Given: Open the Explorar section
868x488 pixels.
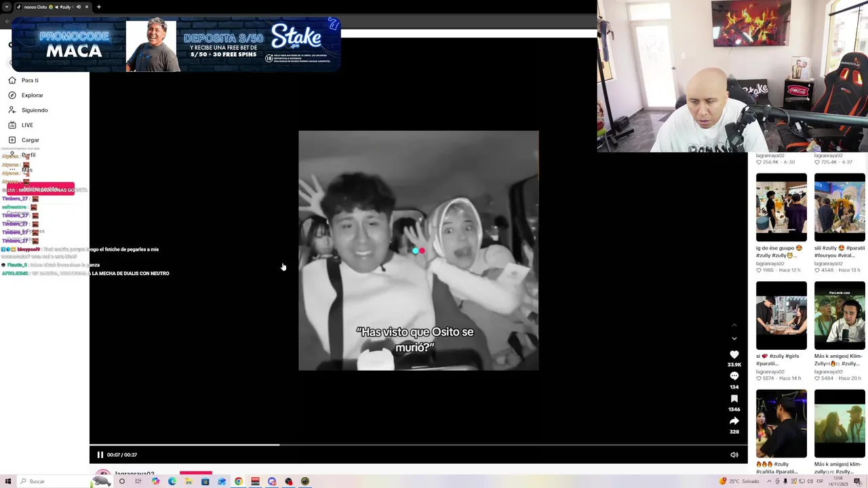Looking at the screenshot, I should pyautogui.click(x=32, y=95).
